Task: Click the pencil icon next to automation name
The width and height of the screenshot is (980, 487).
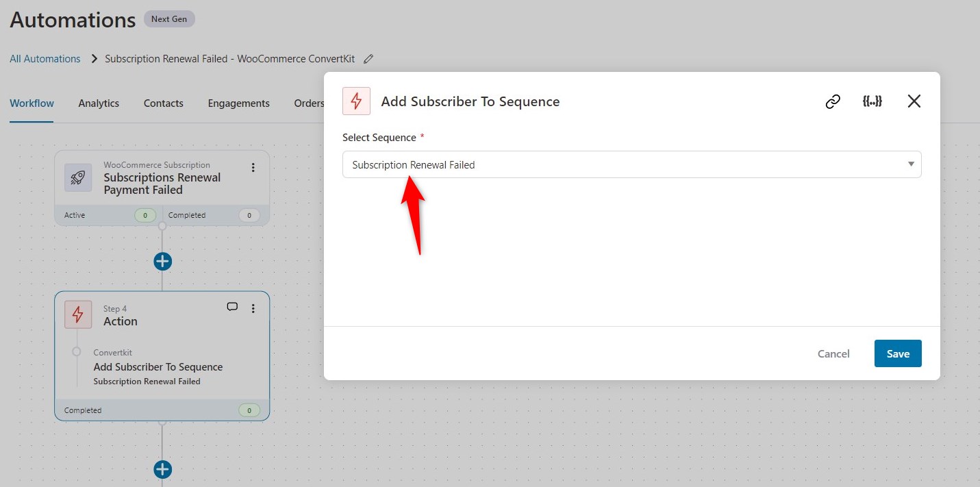Action: click(368, 59)
